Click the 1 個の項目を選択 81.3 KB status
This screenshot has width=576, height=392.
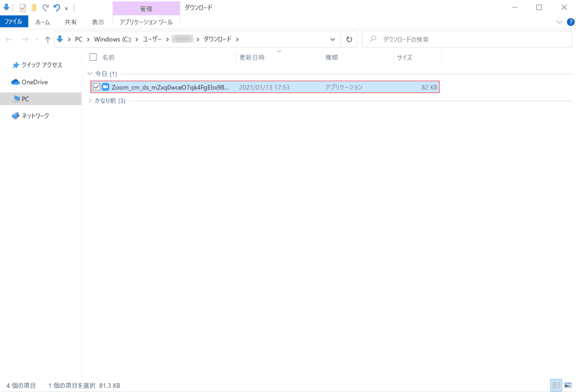click(x=84, y=386)
